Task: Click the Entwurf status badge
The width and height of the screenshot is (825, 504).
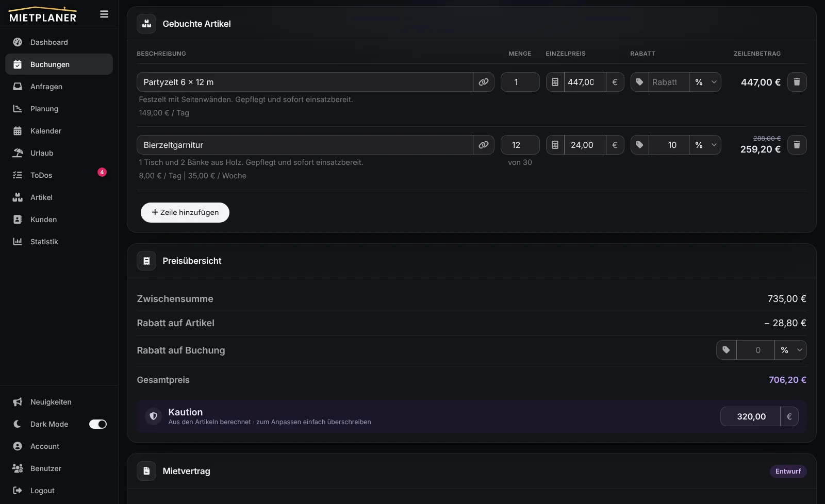Action: pos(788,471)
